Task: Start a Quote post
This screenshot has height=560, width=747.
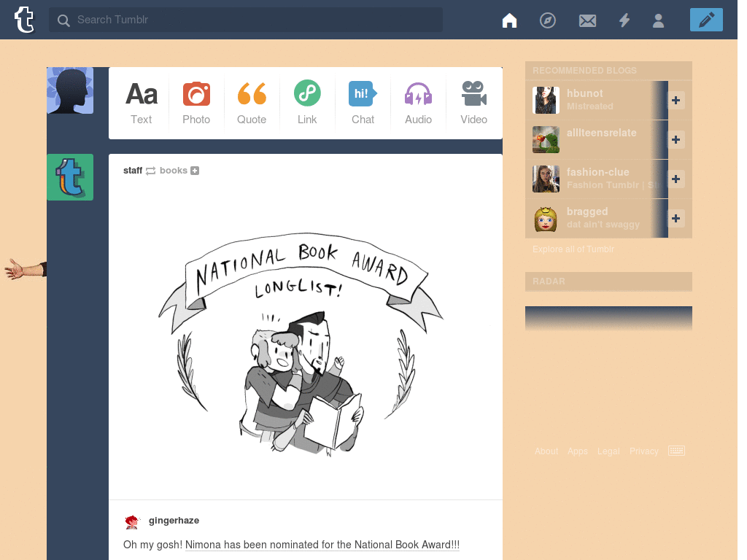Action: point(252,102)
